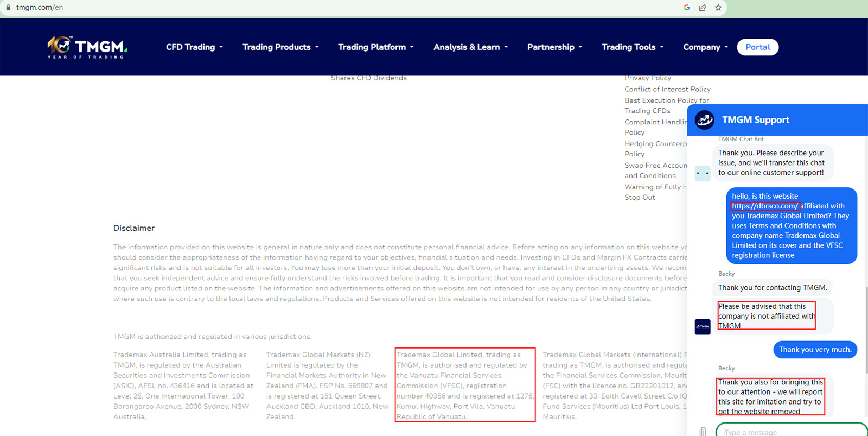The height and width of the screenshot is (436, 868).
Task: Open the Warning of Fully Hedged Stop Out link
Action: pos(656,192)
